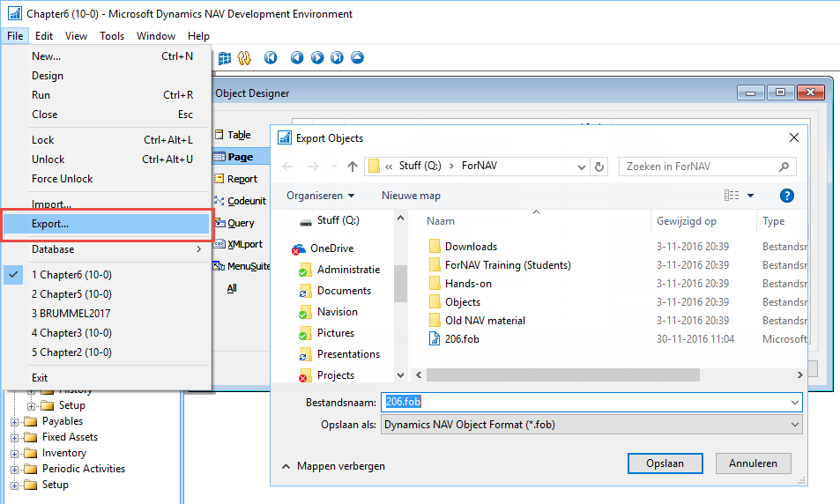Click the navigation pane vertical scrollbar thumb
This screenshot has width=840, height=504.
400,284
